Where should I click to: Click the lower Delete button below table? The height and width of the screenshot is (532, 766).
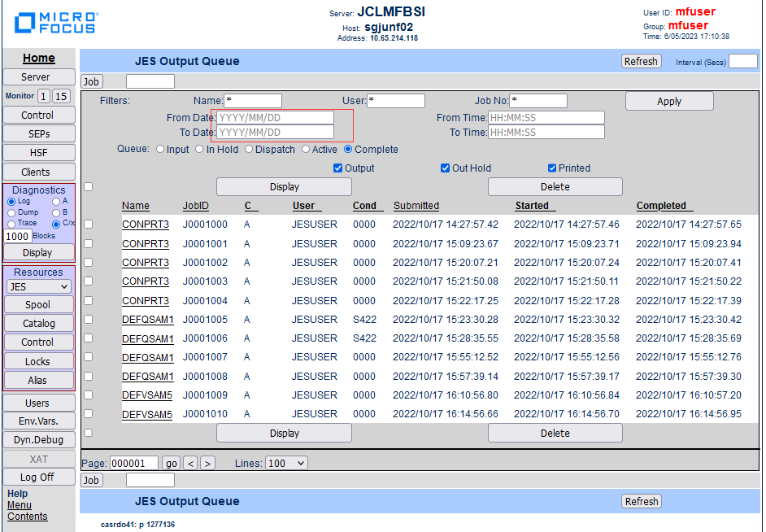pos(555,434)
